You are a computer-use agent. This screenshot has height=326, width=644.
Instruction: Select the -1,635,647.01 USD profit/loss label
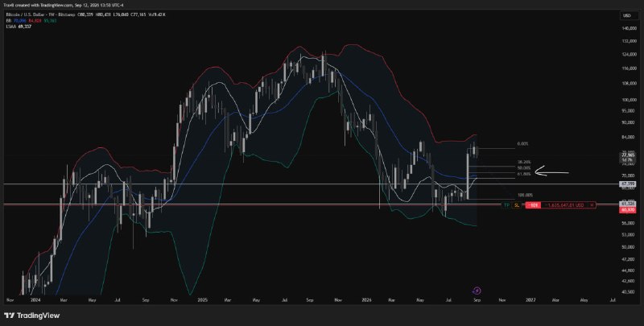click(x=565, y=204)
